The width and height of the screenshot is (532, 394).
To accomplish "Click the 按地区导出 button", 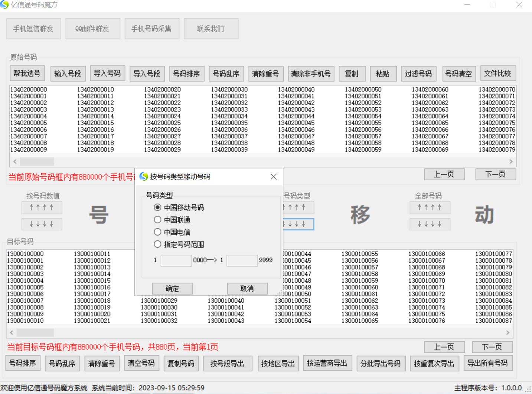I will pos(278,363).
